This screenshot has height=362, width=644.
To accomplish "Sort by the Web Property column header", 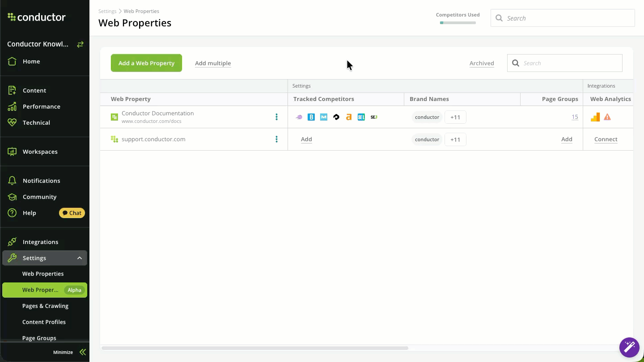I will (131, 99).
